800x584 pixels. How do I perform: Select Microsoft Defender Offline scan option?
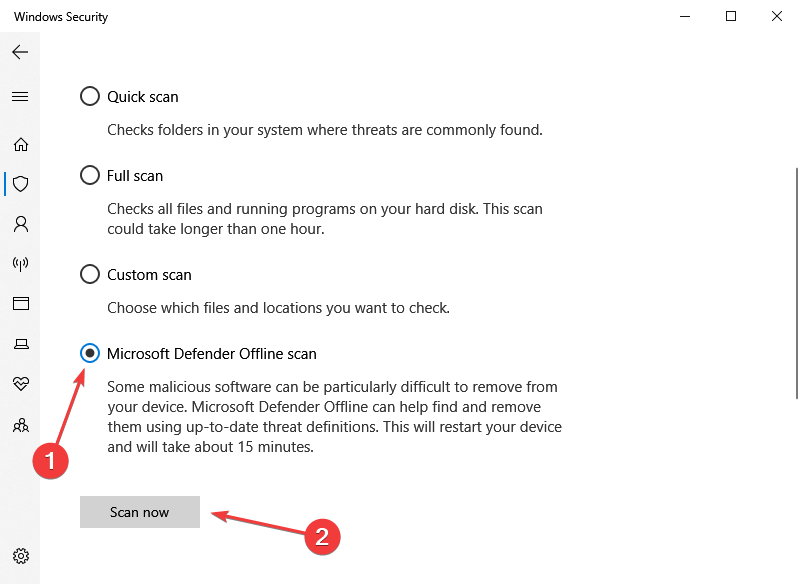90,354
